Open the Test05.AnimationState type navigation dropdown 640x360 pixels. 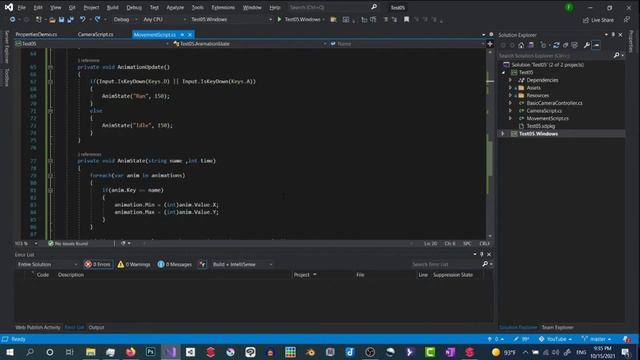pos(250,44)
